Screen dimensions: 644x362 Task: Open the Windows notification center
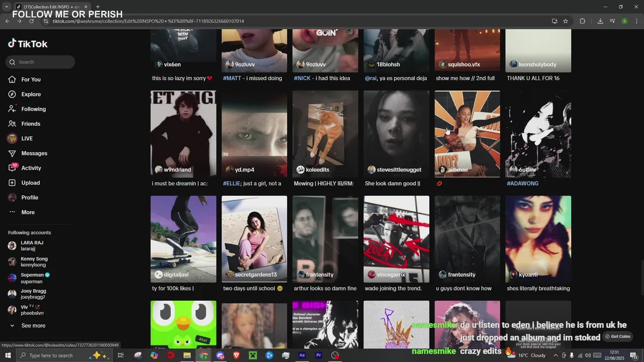pyautogui.click(x=633, y=355)
